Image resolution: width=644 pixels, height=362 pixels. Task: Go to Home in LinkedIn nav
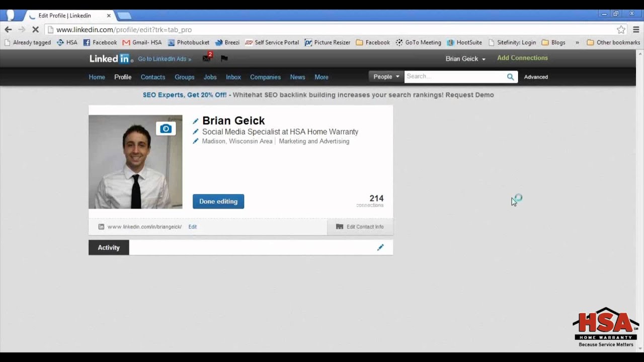pyautogui.click(x=97, y=77)
